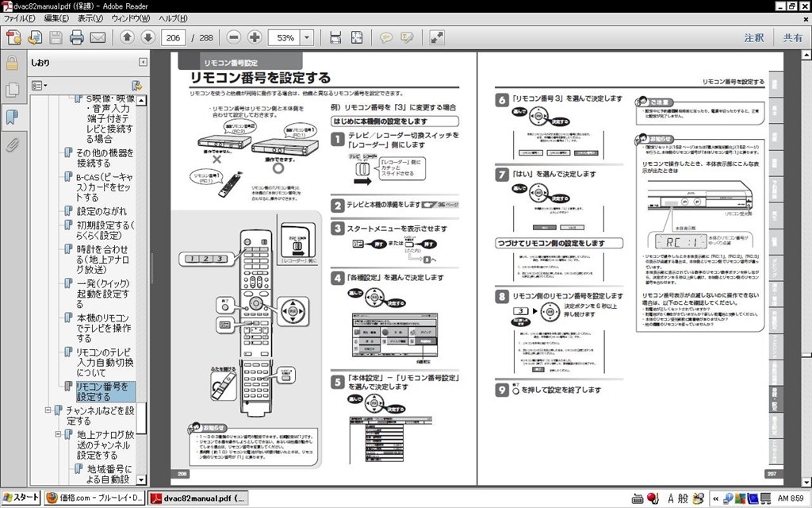812x508 pixels.
Task: Expand hidden tray icons with « arrow
Action: [x=716, y=498]
